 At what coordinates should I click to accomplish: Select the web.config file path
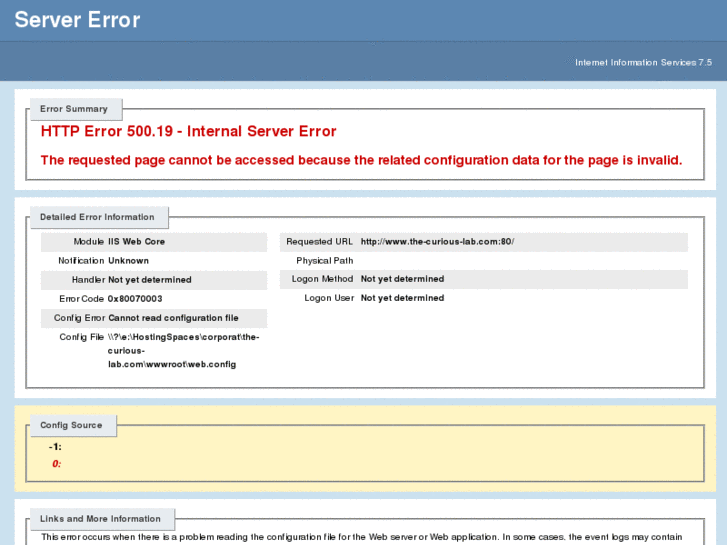[184, 351]
